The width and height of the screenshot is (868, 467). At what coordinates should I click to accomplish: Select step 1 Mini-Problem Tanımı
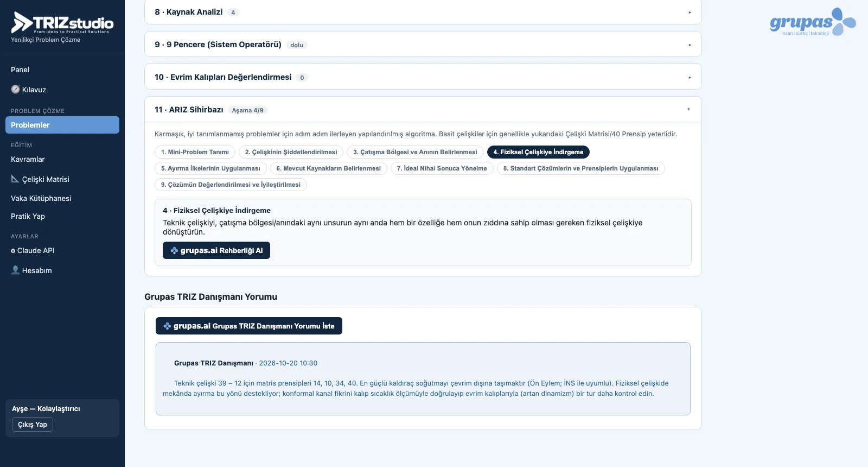pos(195,152)
